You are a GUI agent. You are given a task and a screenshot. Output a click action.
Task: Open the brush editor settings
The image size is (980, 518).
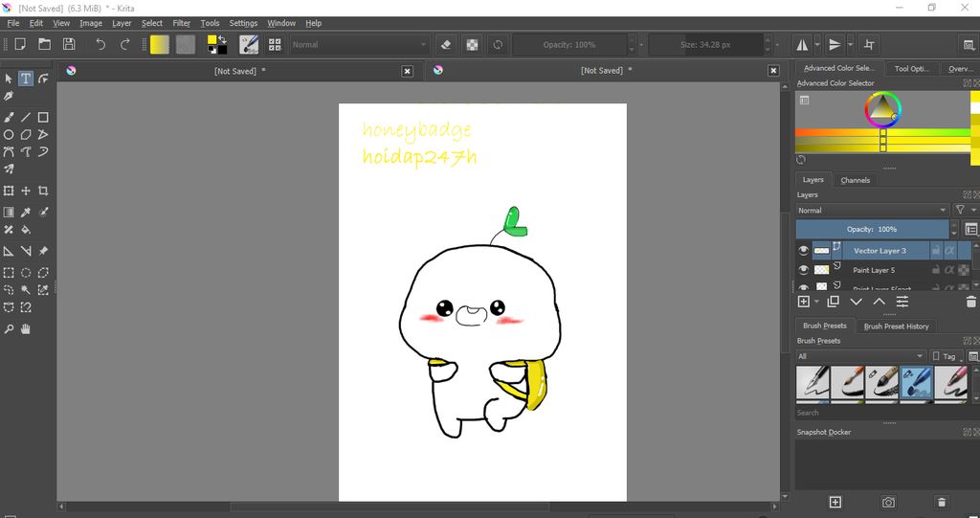click(249, 44)
